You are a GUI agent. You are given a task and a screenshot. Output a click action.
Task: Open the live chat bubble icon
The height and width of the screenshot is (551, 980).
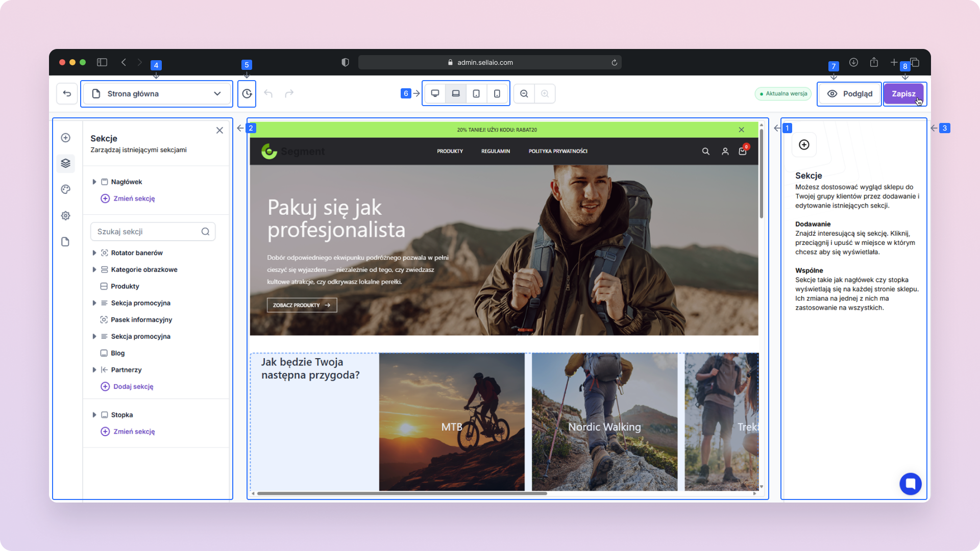point(910,484)
